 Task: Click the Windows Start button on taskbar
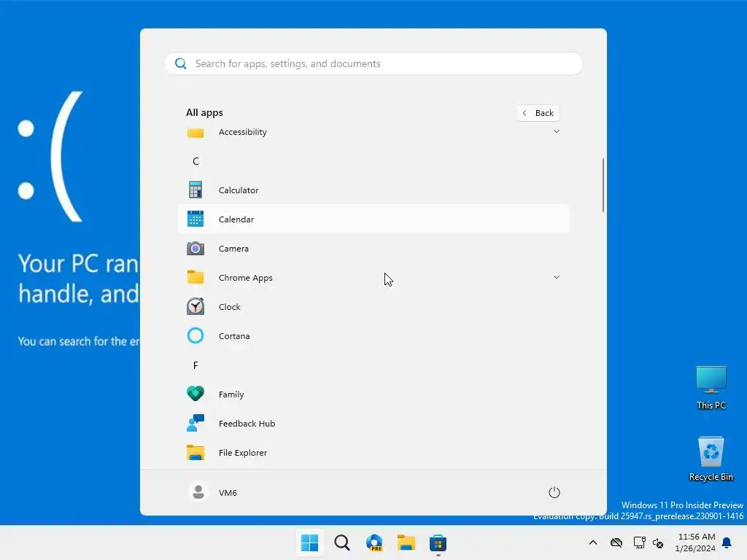309,542
